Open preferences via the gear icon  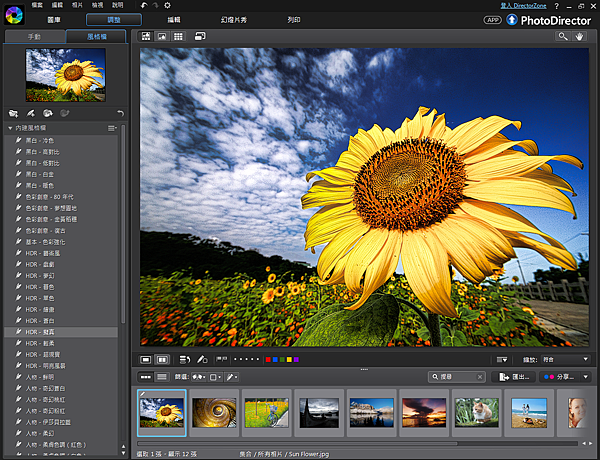167,6
